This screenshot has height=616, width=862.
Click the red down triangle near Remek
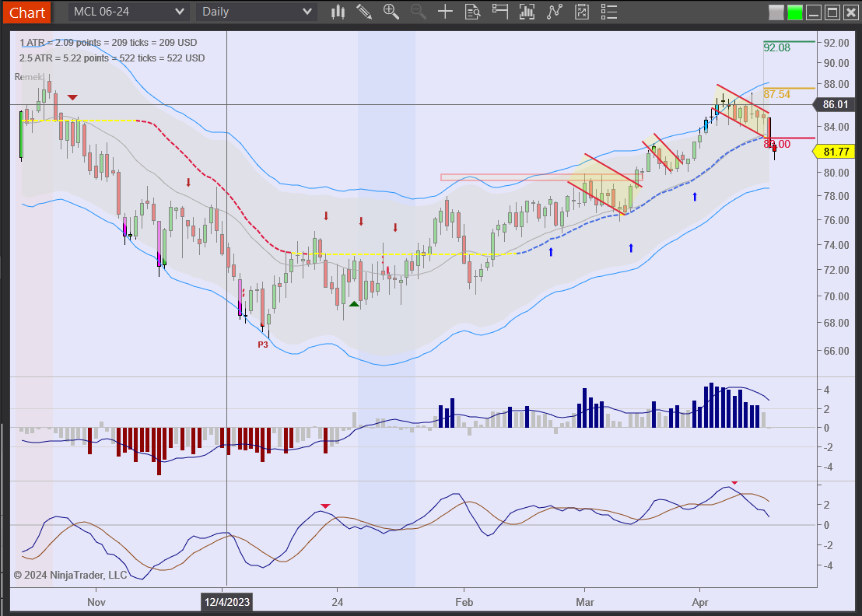click(x=72, y=97)
